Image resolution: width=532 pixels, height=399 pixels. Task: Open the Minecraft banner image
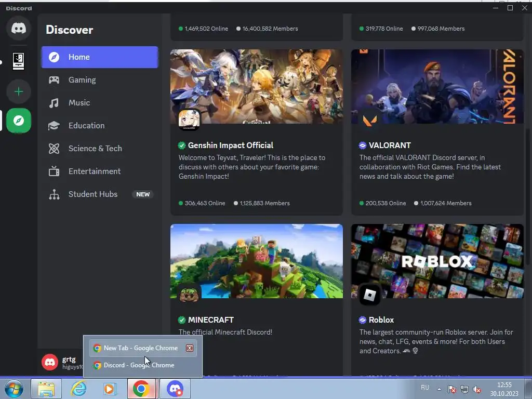tap(257, 261)
